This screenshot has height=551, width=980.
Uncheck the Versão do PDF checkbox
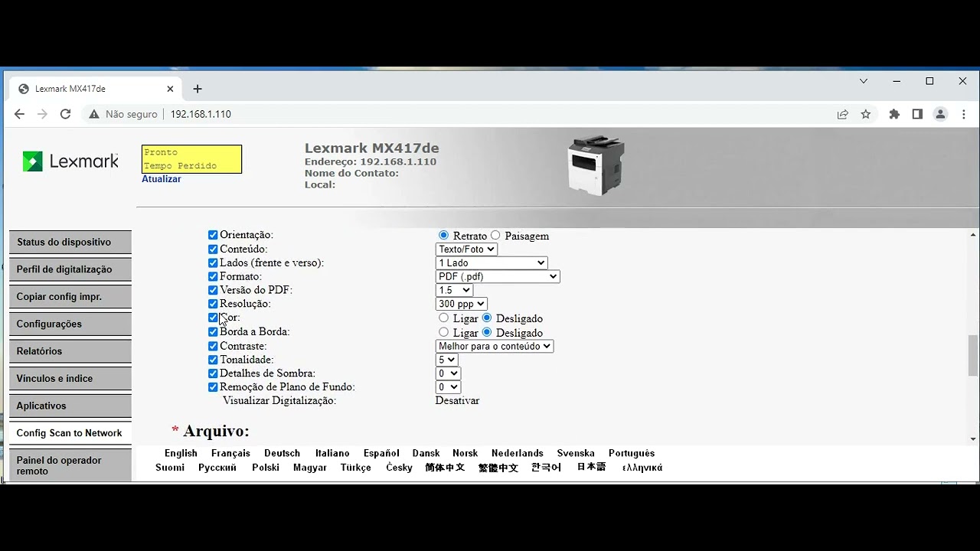213,290
